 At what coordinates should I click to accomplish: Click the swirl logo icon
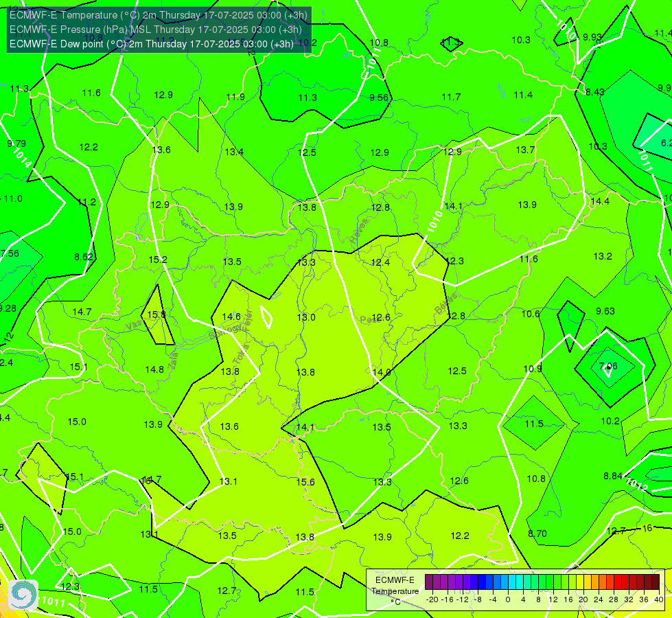23,595
